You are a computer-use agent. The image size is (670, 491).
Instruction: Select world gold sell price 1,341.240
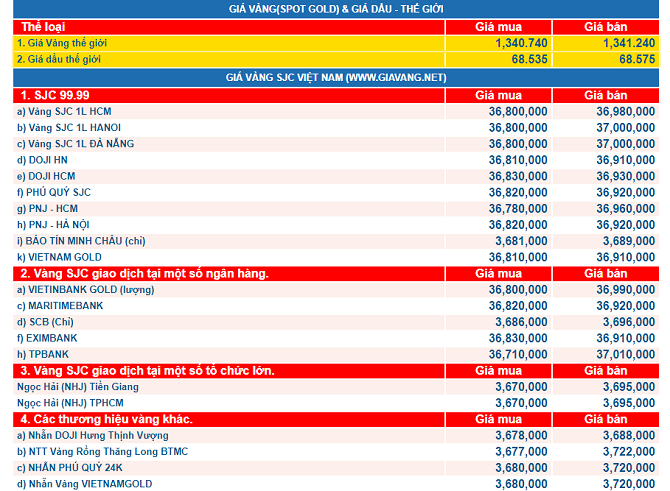pos(629,43)
